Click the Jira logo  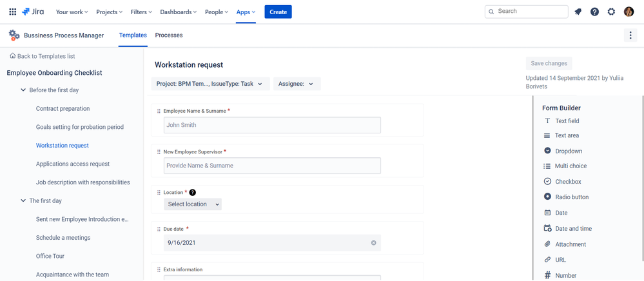pyautogui.click(x=33, y=12)
